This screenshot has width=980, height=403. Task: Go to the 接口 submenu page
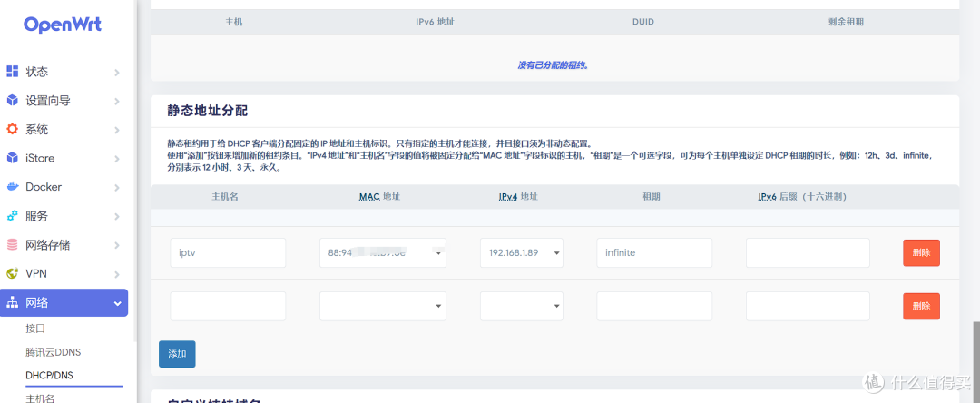[x=35, y=329]
